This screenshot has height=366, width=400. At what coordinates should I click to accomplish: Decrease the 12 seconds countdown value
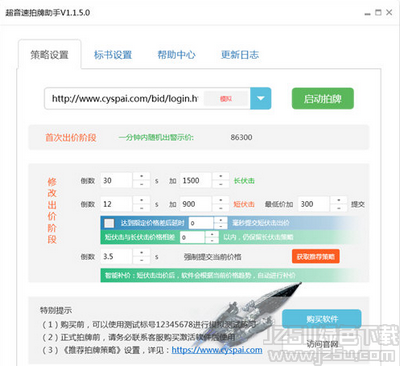pos(142,208)
